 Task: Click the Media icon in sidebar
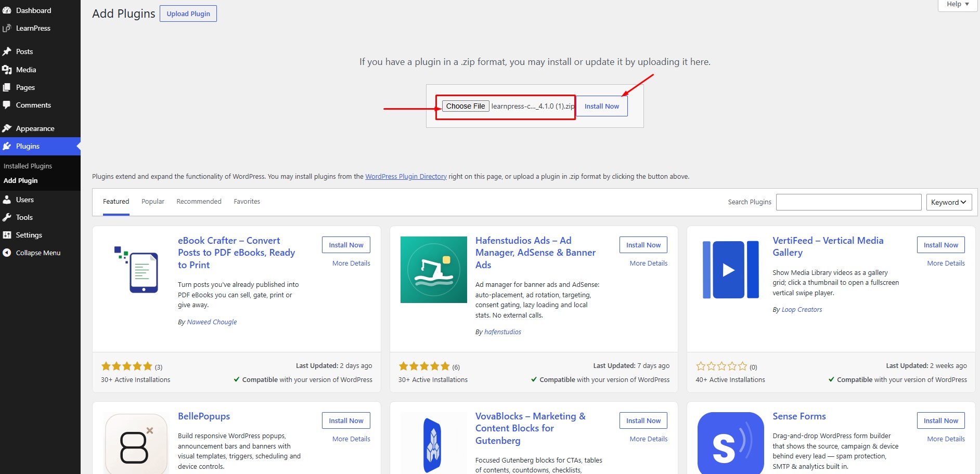pyautogui.click(x=7, y=70)
